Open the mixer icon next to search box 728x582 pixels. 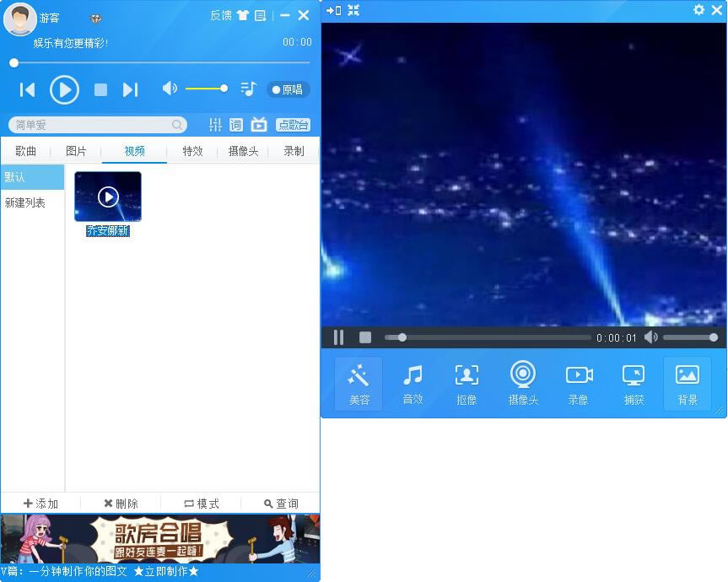pos(216,124)
